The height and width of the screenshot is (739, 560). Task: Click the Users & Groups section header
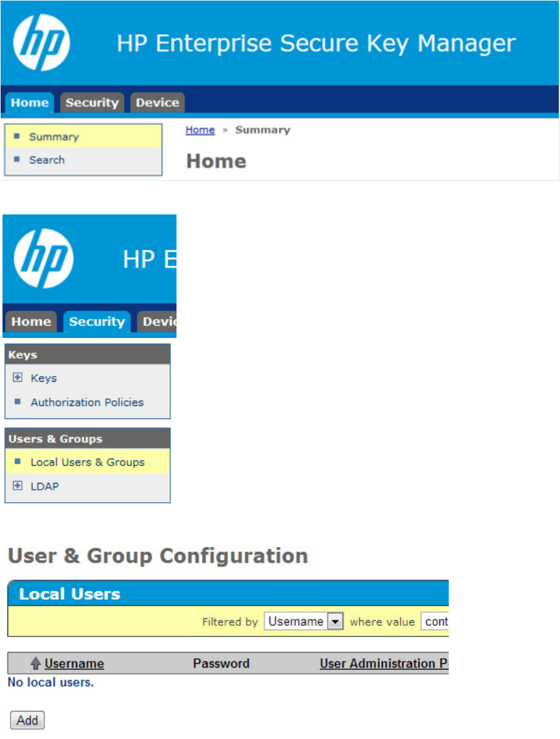(x=88, y=438)
